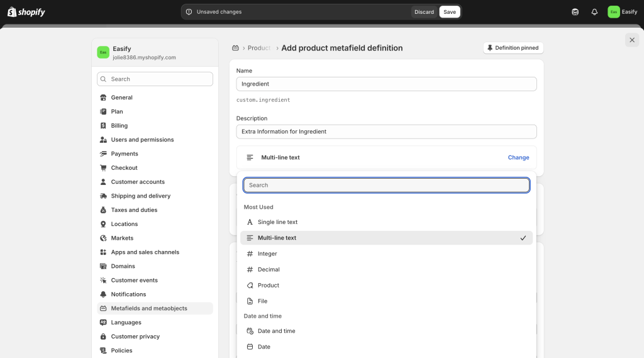Open Metafields and metaobjects settings
Image resolution: width=644 pixels, height=358 pixels.
149,308
